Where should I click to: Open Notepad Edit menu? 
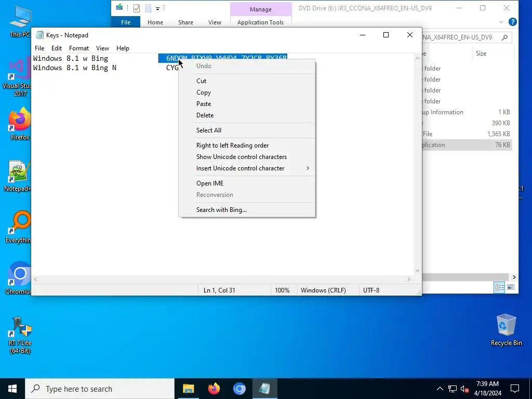pos(56,48)
